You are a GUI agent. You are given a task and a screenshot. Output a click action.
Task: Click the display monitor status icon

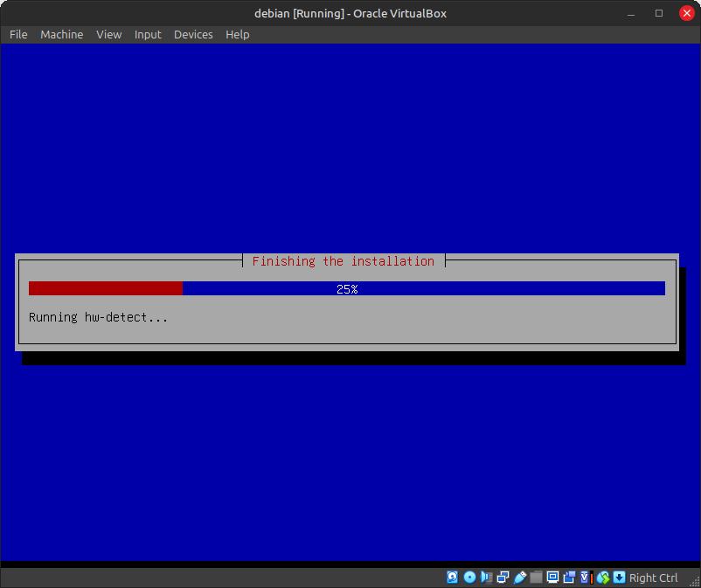tap(552, 578)
